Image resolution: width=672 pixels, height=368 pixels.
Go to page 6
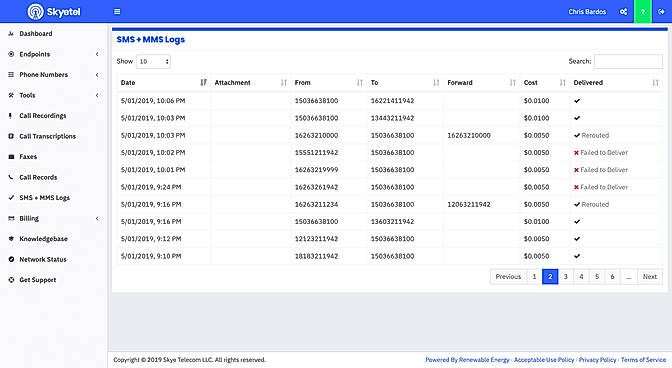point(612,277)
